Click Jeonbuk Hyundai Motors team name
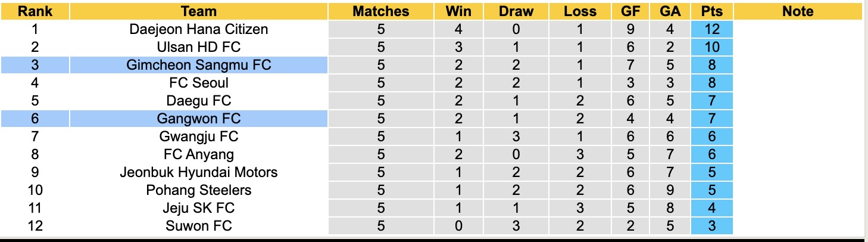868x242 pixels. click(x=199, y=172)
